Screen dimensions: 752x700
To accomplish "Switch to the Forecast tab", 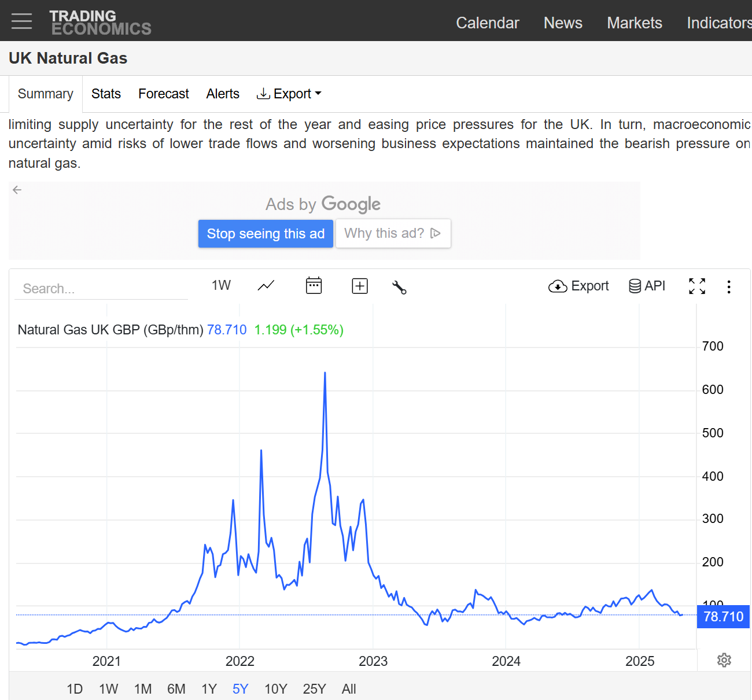I will tap(164, 94).
